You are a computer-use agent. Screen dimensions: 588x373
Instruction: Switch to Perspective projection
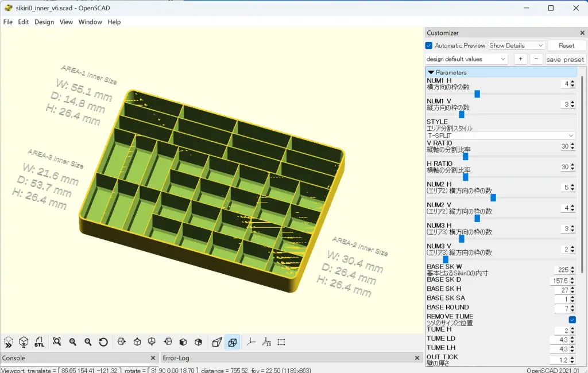click(x=217, y=342)
